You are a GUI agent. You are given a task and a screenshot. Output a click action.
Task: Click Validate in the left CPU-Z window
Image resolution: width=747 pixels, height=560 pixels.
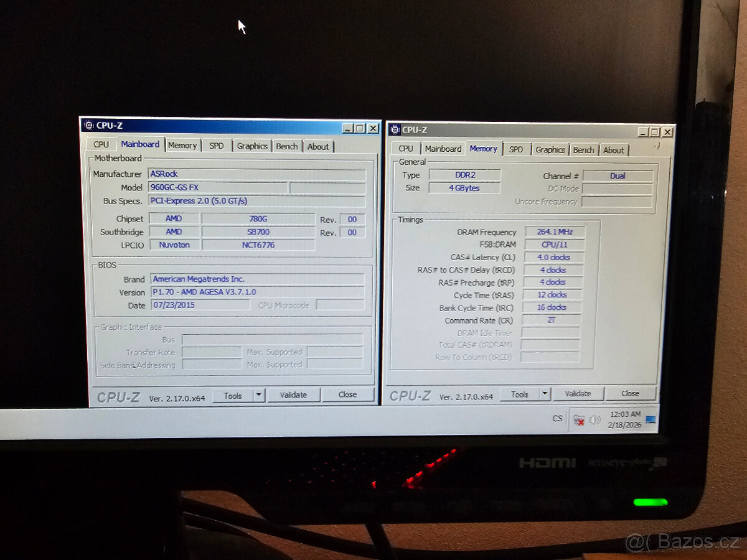293,394
